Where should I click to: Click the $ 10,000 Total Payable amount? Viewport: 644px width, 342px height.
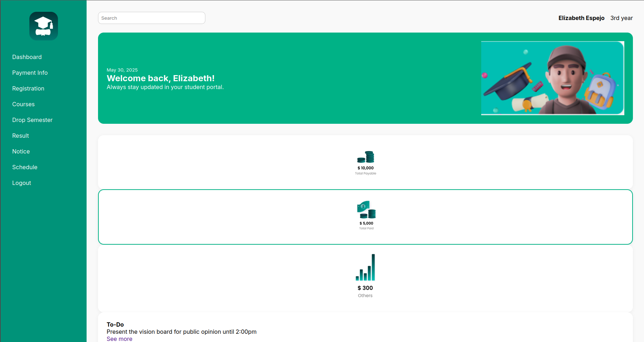coord(366,168)
